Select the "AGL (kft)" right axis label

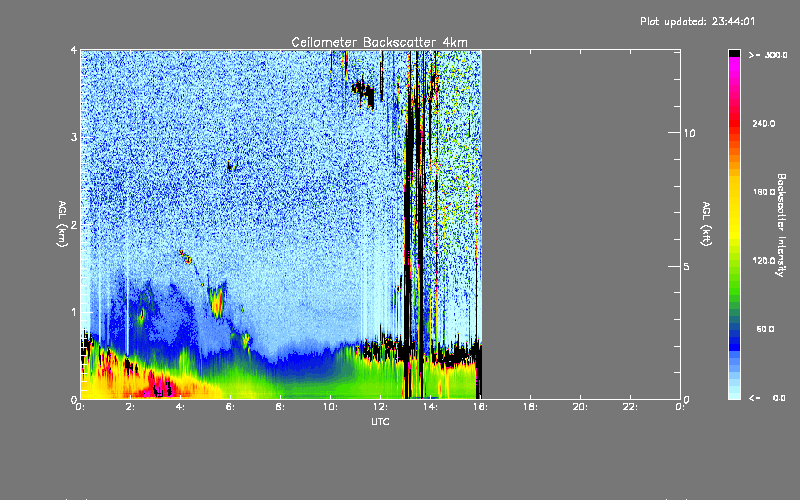click(706, 224)
